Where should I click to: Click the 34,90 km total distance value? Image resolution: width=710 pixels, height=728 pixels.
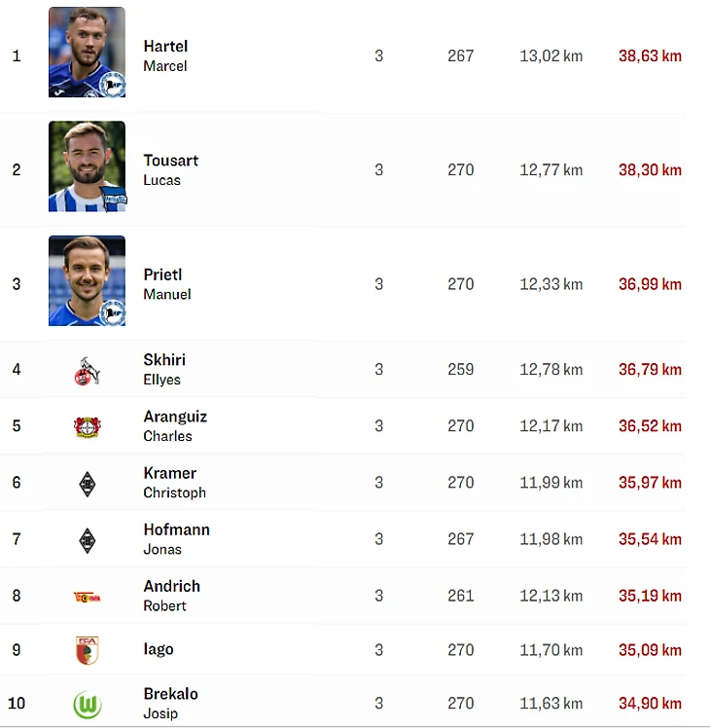pos(650,704)
